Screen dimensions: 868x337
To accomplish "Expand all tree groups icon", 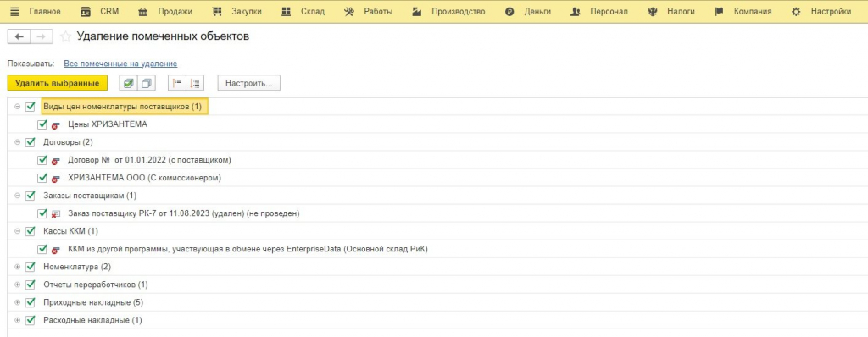I will click(195, 83).
